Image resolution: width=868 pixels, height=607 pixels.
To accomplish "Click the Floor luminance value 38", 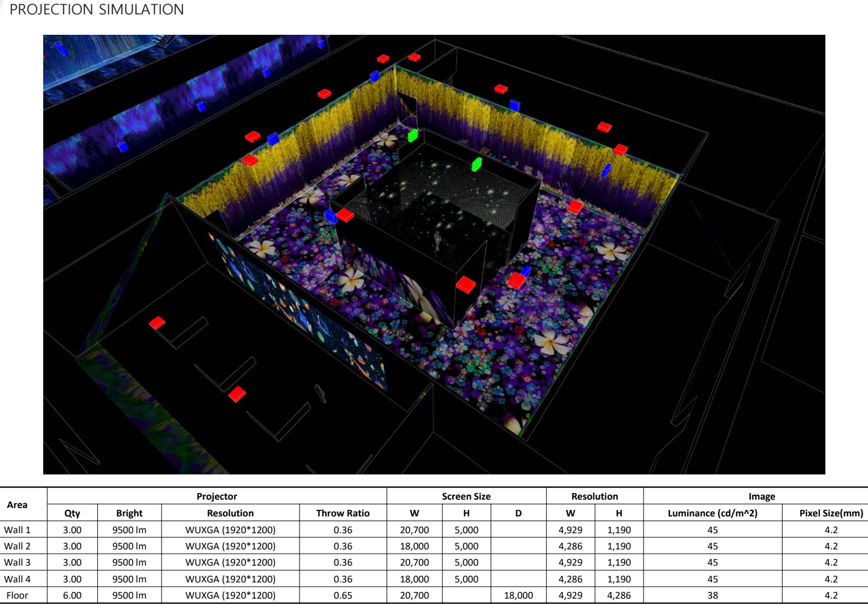I will pos(713,595).
